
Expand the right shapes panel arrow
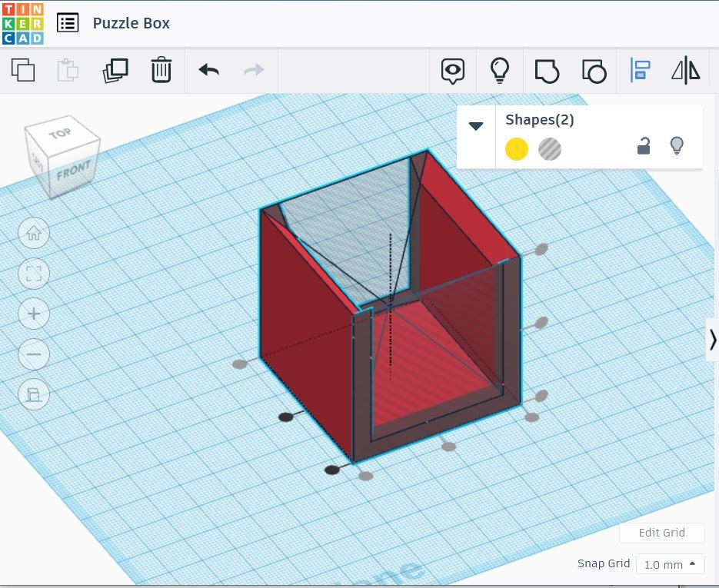[x=712, y=340]
